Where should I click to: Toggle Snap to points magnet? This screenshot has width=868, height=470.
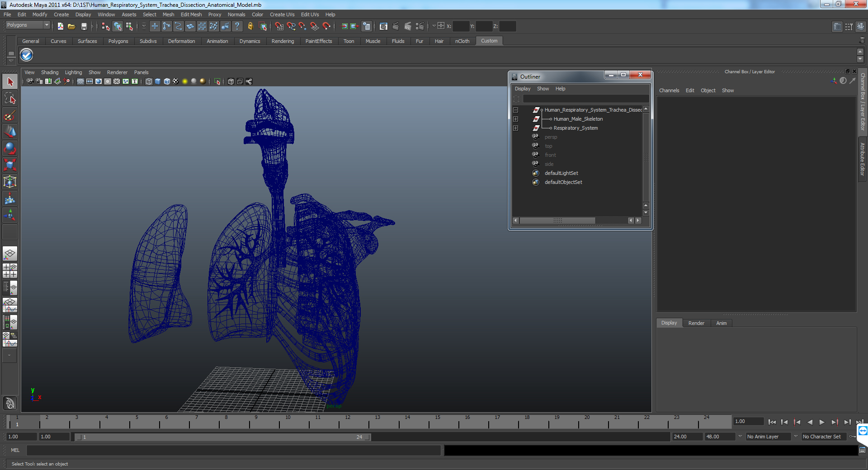[x=303, y=26]
